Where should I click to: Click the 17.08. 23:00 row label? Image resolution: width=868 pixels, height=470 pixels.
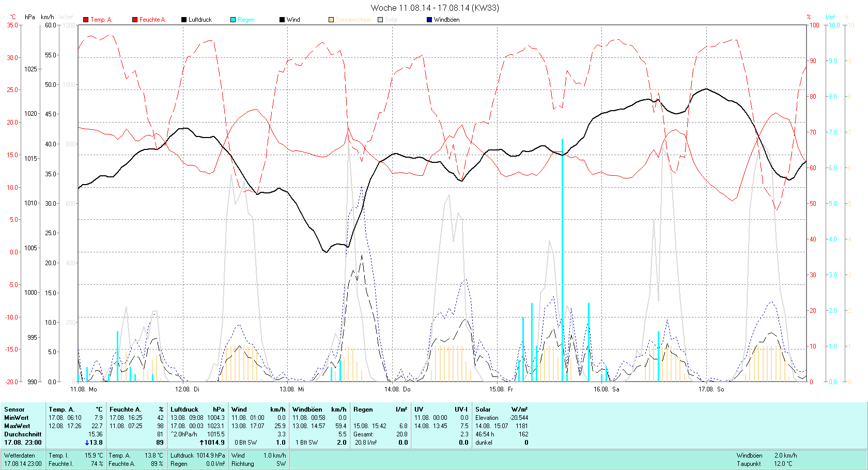pos(23,443)
